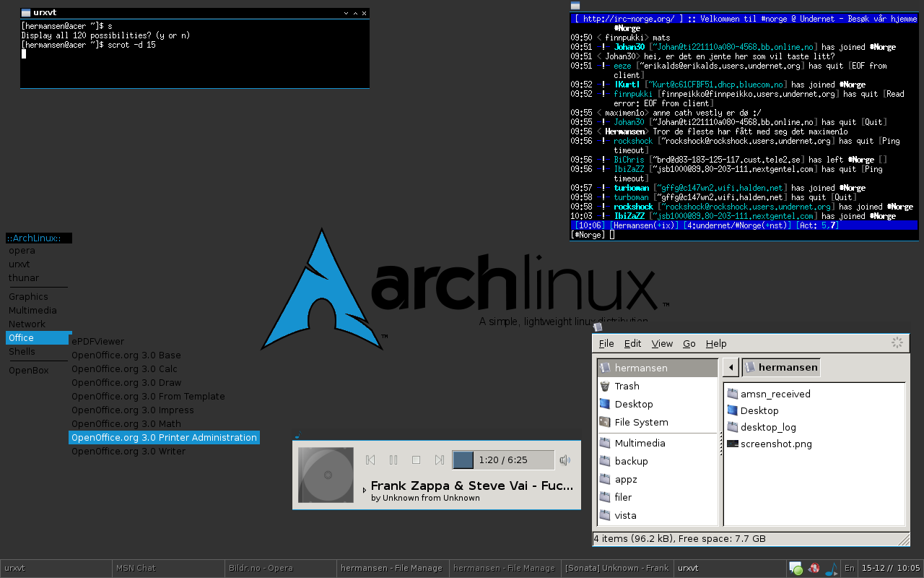Screen dimensions: 924x578
Task: Click the En keyboard layout indicator
Action: click(849, 569)
